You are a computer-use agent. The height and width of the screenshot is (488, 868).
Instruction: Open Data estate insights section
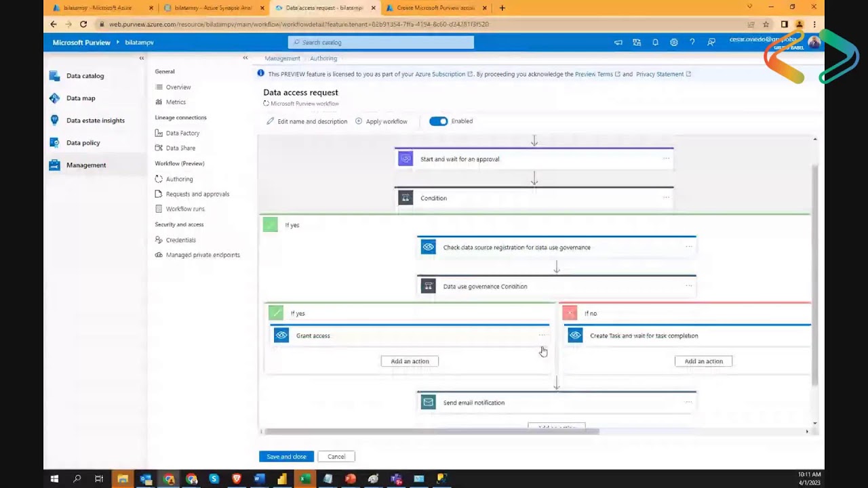(x=95, y=121)
